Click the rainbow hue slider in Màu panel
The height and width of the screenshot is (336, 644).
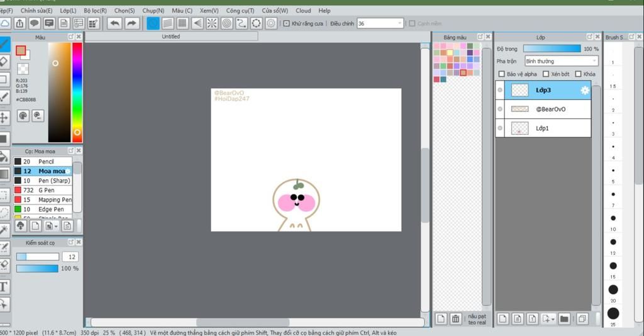[77, 92]
